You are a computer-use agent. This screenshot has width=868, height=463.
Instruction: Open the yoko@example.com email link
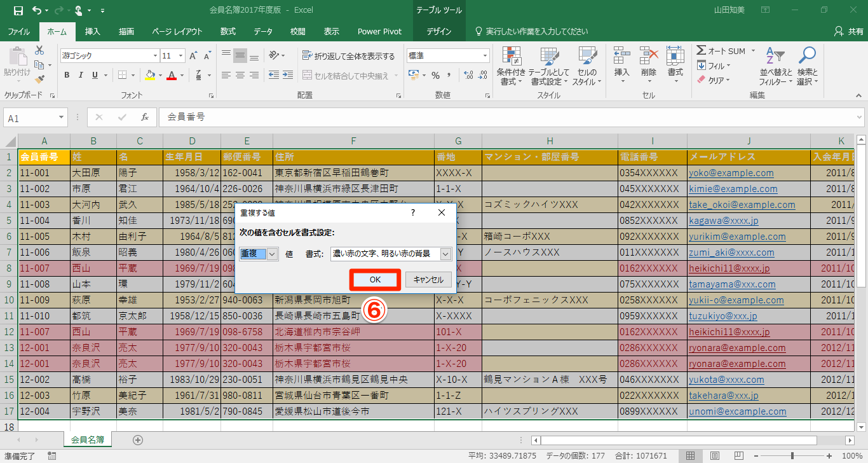(x=731, y=173)
